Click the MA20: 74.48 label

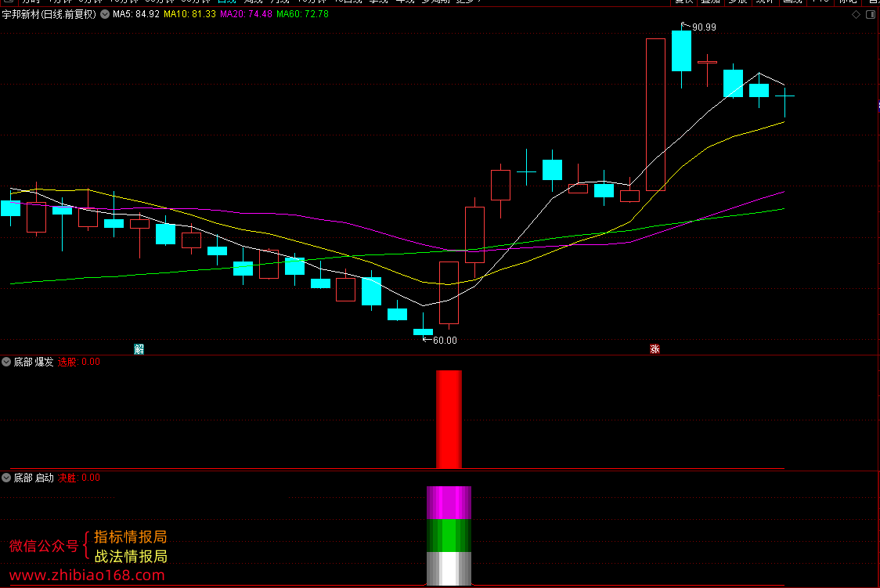click(x=246, y=14)
